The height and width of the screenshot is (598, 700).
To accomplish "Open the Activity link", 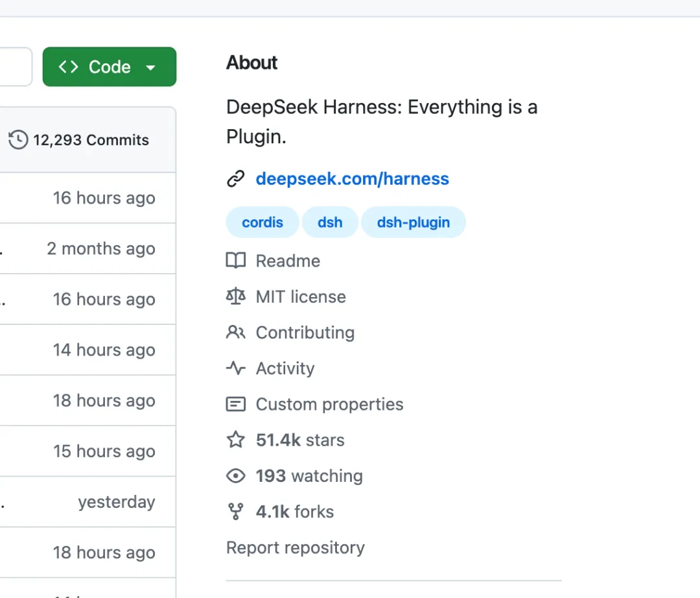I will coord(285,368).
